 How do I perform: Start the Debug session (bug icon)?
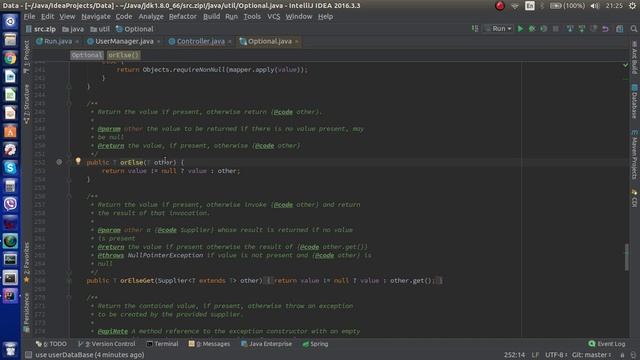coord(532,29)
